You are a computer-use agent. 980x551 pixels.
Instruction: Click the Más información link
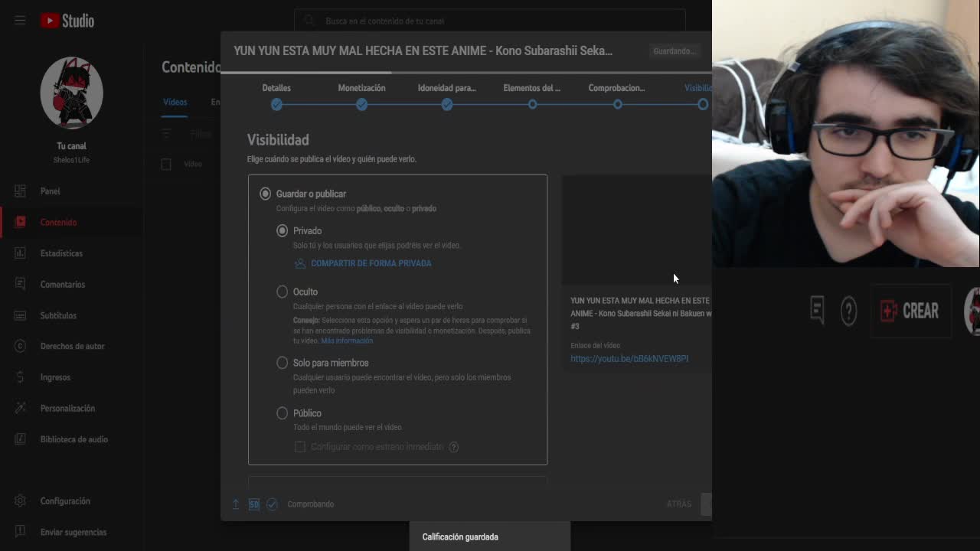(347, 341)
